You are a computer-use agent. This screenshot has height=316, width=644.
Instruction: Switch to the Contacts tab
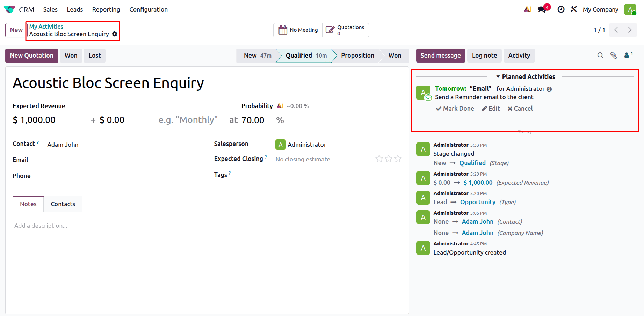pyautogui.click(x=63, y=204)
